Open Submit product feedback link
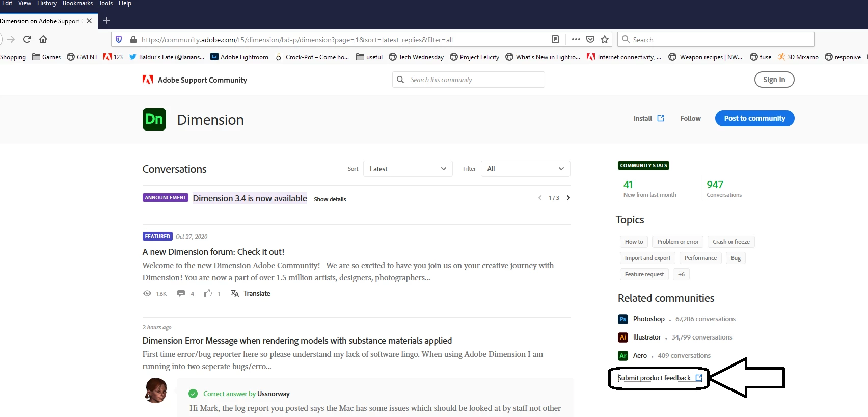 tap(660, 378)
